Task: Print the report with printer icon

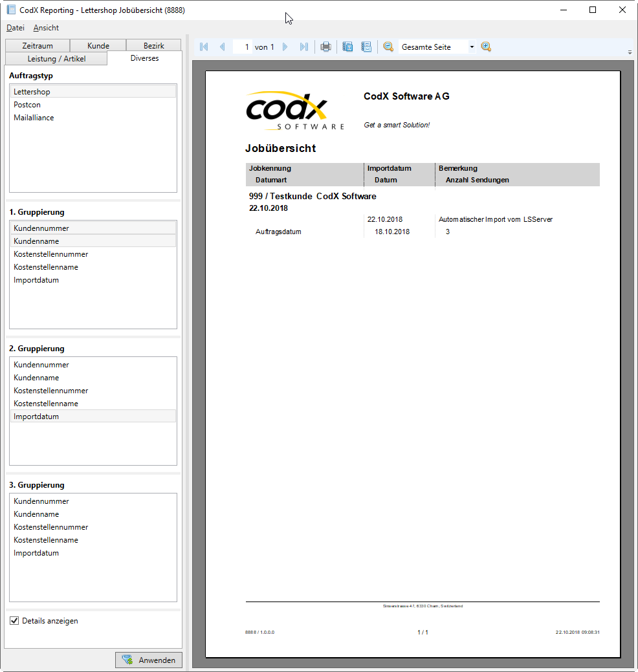Action: coord(326,47)
